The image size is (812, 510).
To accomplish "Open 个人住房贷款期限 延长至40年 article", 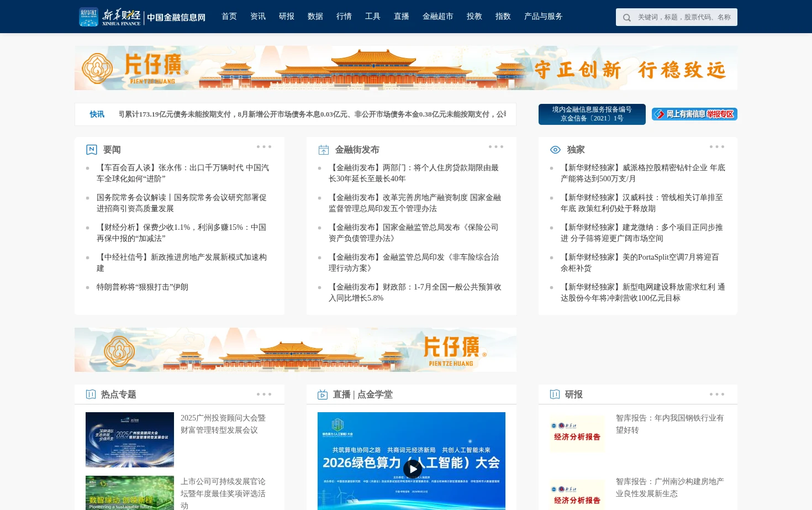I will [x=414, y=173].
